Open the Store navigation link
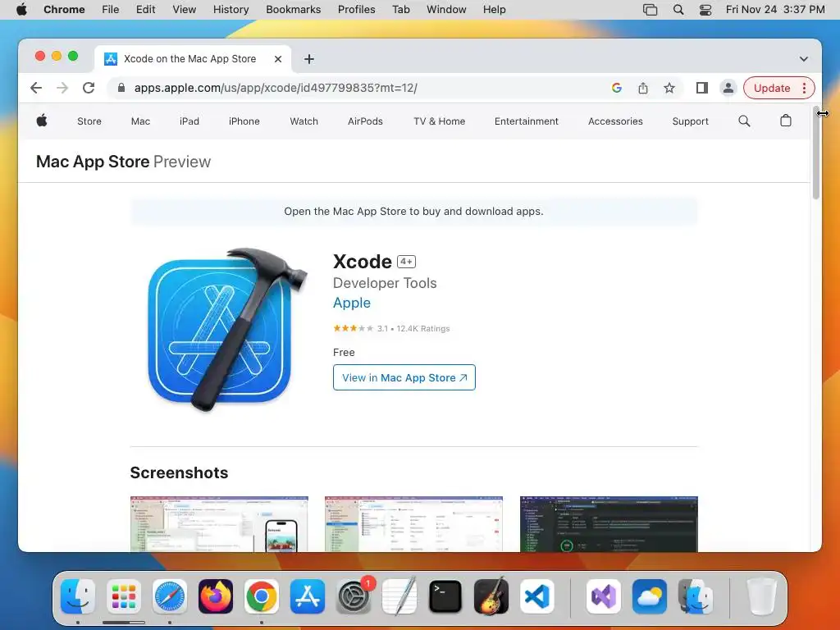The height and width of the screenshot is (630, 840). 89,121
